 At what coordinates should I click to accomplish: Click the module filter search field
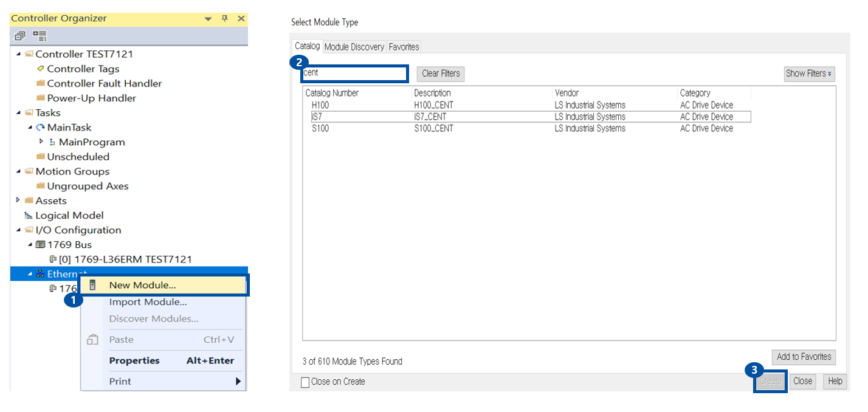(354, 74)
